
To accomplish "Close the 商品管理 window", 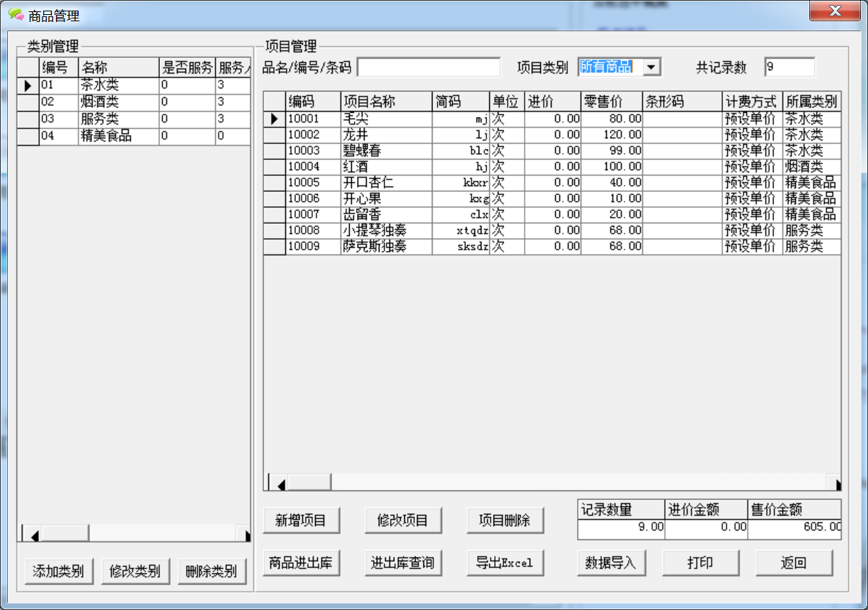I will tap(835, 11).
